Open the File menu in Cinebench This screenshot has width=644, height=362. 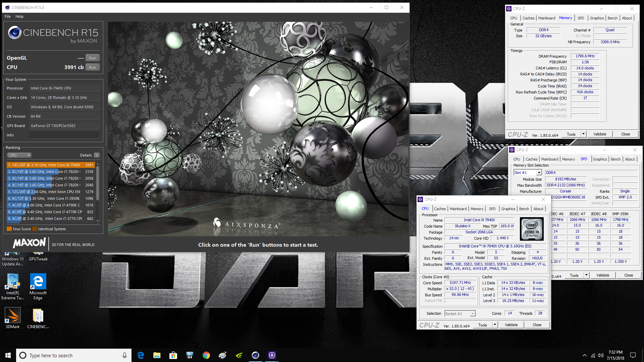[x=8, y=16]
